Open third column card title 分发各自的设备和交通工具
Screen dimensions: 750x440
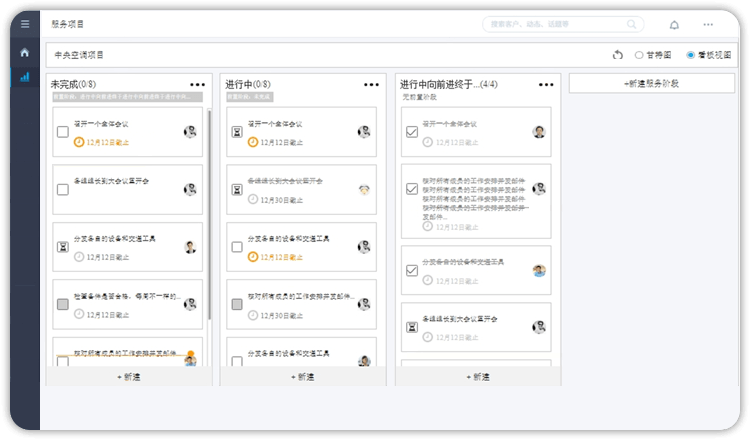(x=463, y=262)
